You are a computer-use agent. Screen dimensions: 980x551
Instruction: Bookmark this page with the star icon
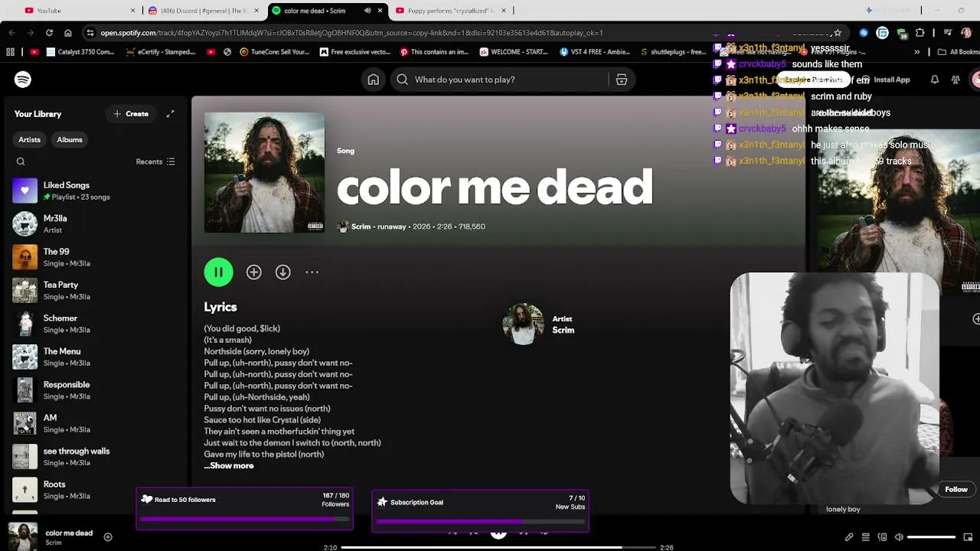[x=838, y=33]
